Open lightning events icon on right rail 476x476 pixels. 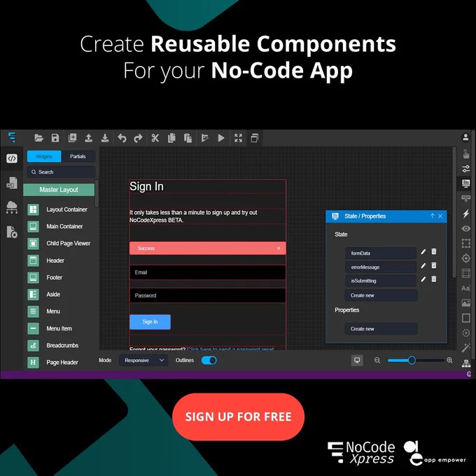tap(465, 213)
